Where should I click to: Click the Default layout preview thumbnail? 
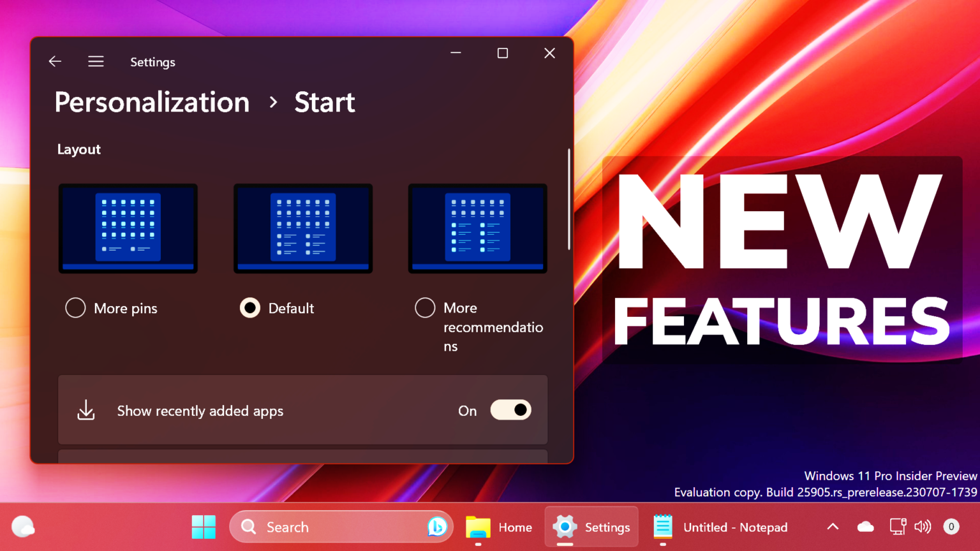point(302,228)
